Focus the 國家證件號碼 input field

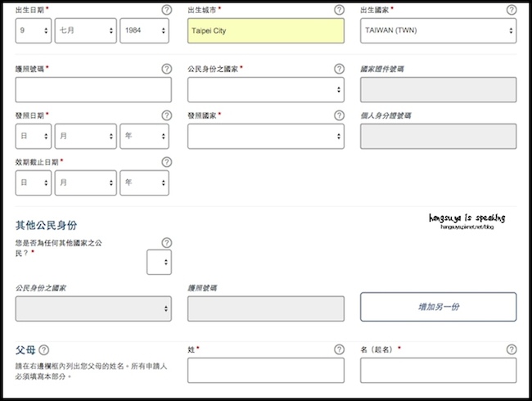[x=439, y=89]
